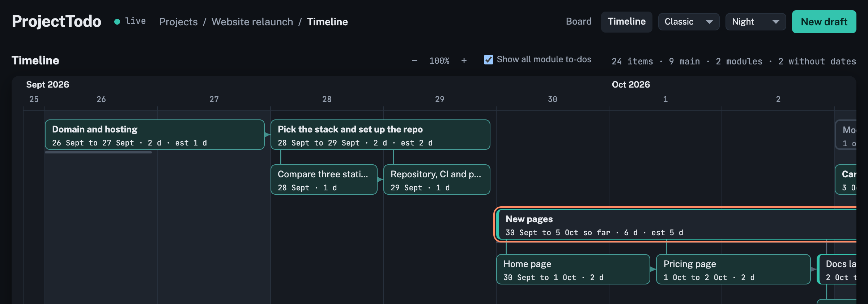The height and width of the screenshot is (304, 868).
Task: Uncheck Show all module to-dos
Action: click(x=488, y=60)
